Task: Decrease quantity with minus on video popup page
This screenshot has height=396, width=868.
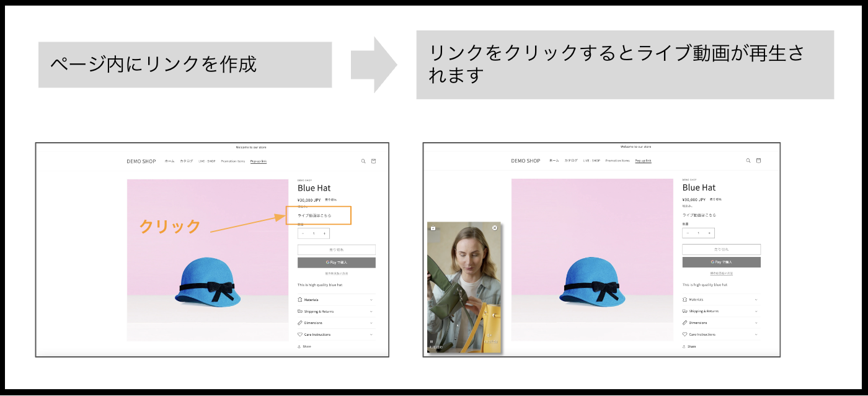Action: (x=688, y=233)
